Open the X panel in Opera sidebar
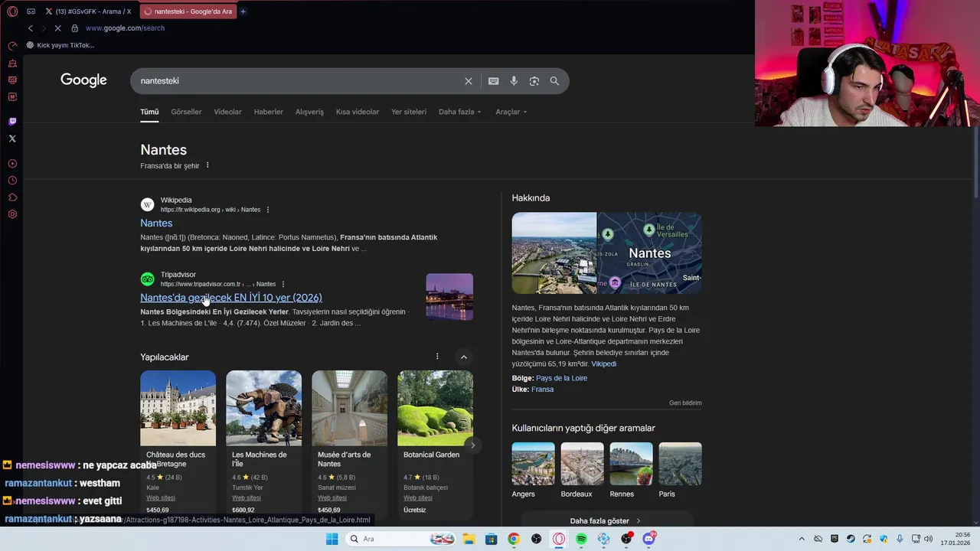The width and height of the screenshot is (980, 551). point(12,139)
